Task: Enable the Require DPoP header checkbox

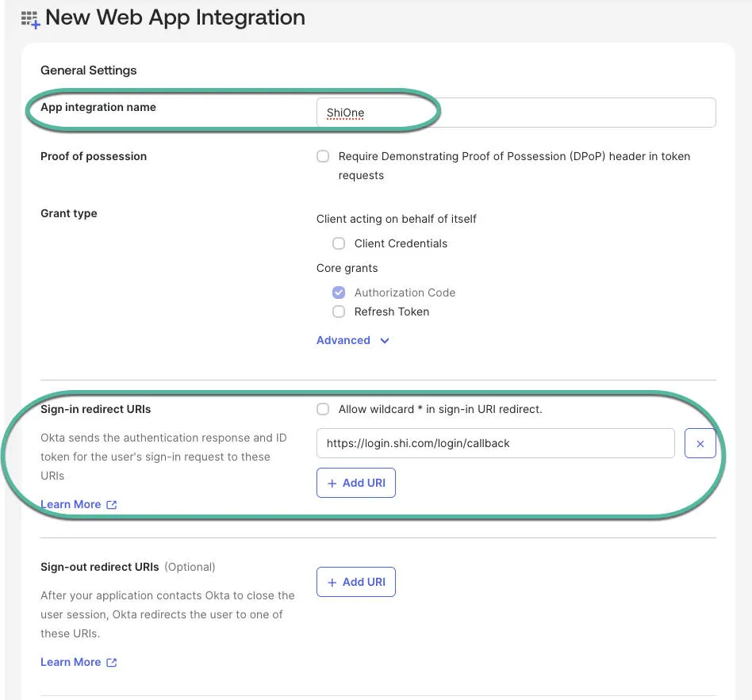Action: coord(323,156)
